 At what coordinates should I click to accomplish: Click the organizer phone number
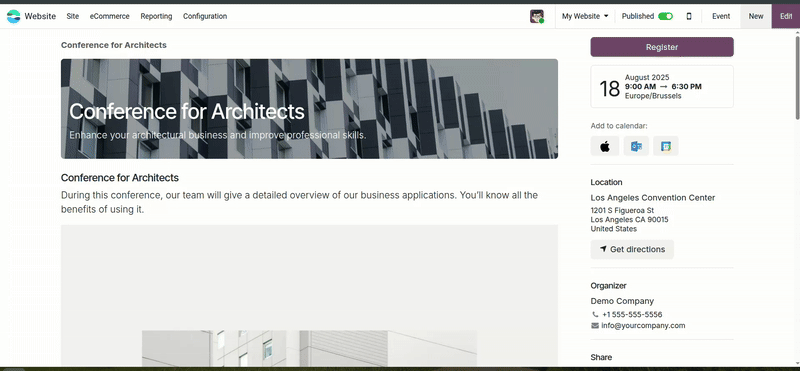click(632, 314)
